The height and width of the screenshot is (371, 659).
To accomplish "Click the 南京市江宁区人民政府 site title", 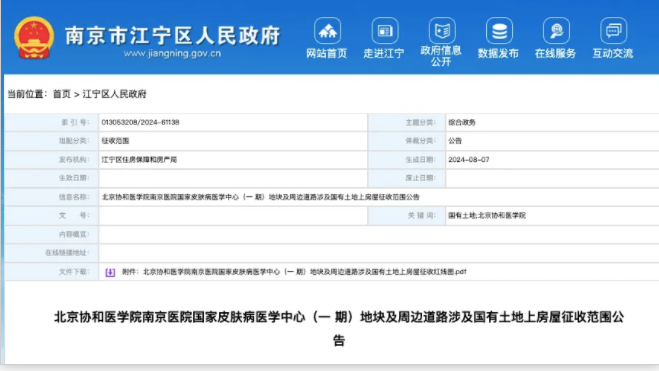I will click(172, 35).
